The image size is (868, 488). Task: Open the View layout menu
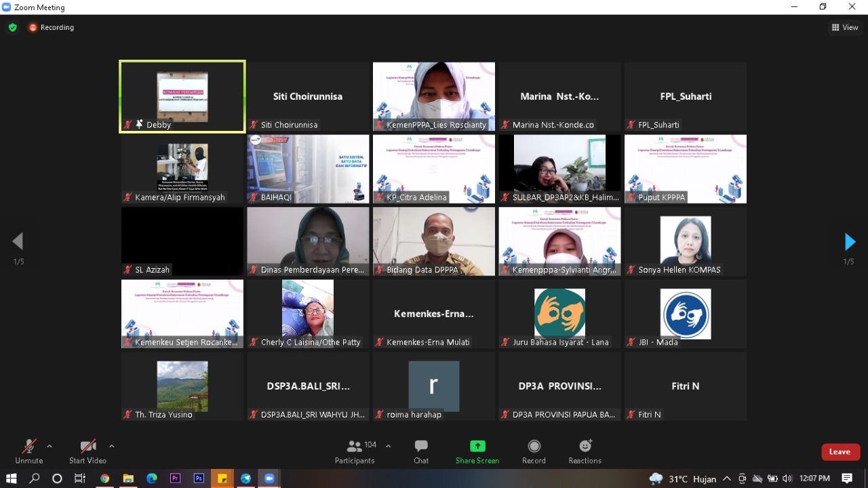[x=845, y=28]
